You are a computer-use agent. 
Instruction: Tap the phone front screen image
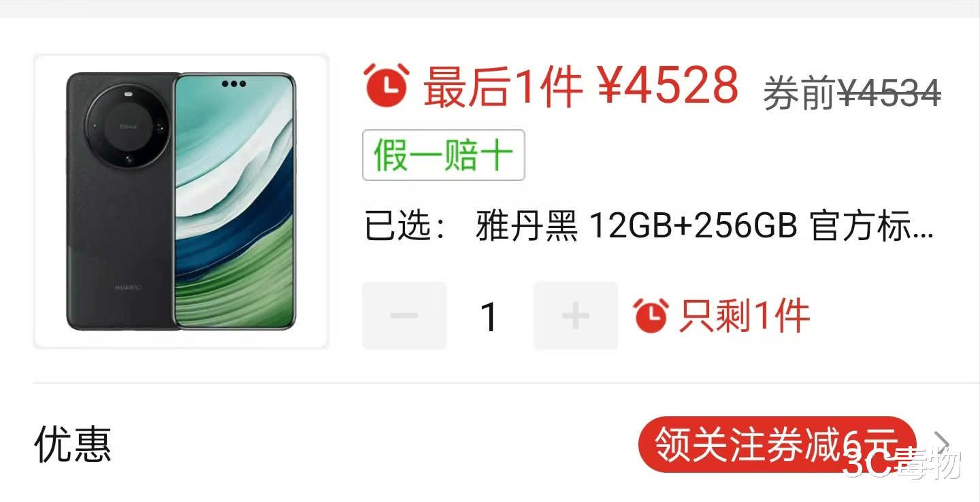pos(235,201)
